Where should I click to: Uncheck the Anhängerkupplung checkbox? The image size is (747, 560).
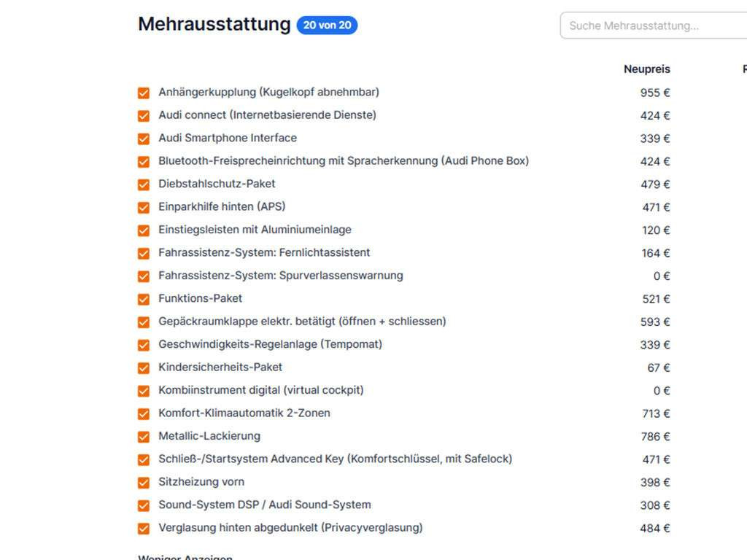pyautogui.click(x=144, y=93)
